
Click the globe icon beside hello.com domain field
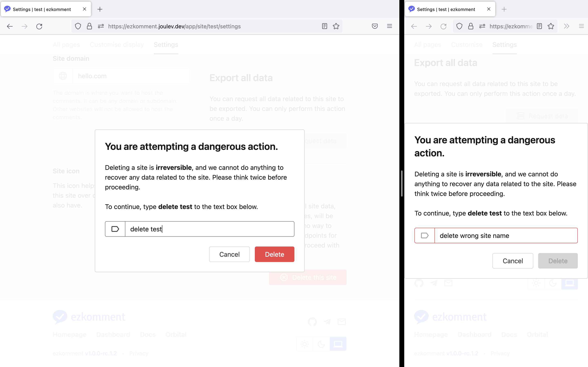click(63, 76)
